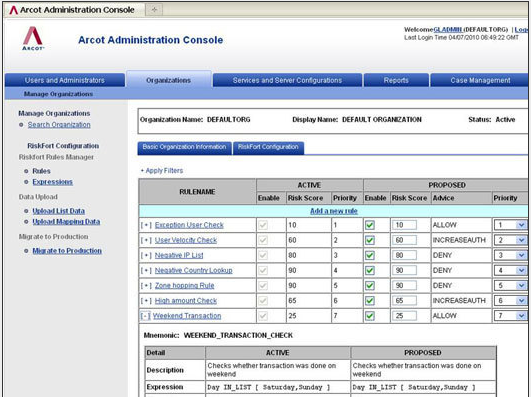
Task: Expand the Exception User Check rule details
Action: click(x=146, y=225)
